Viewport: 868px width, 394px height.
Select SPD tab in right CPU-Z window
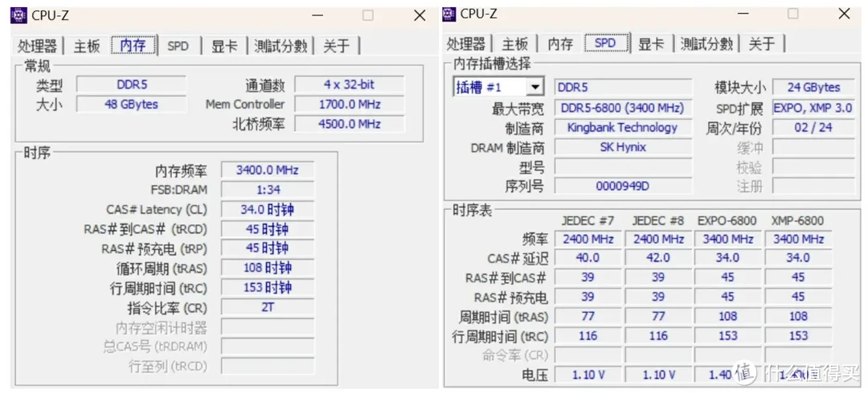[604, 43]
